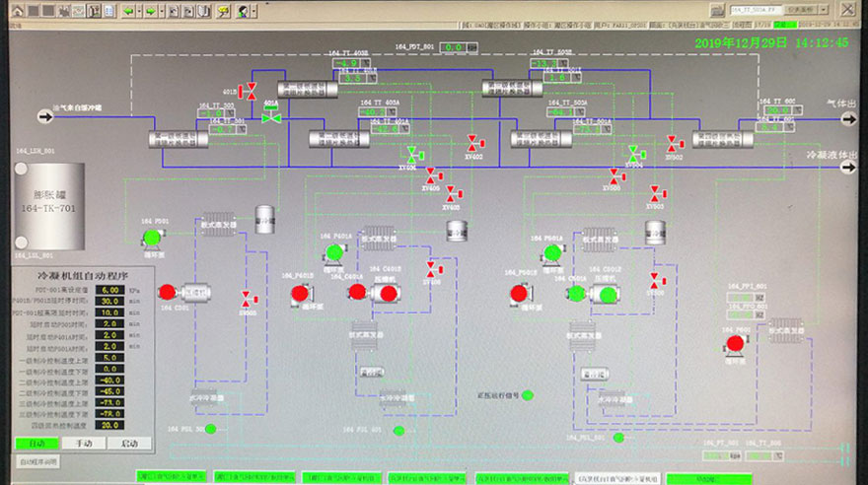Select the red 164_P601 pump icon

[x=734, y=343]
